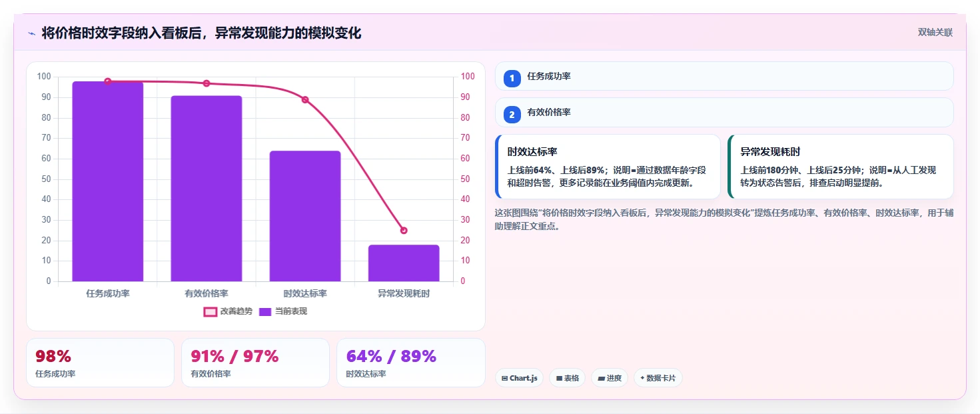Click trend line point above 任务成功率 bar
This screenshot has width=980, height=414.
[108, 81]
